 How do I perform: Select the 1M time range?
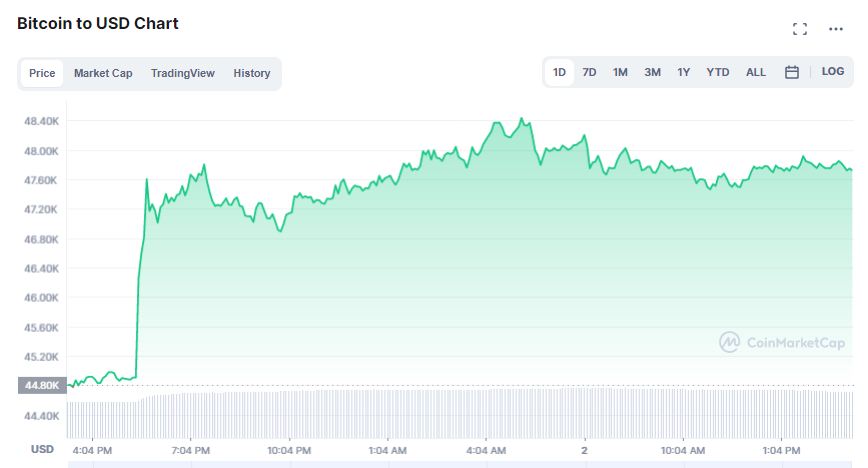tap(621, 72)
